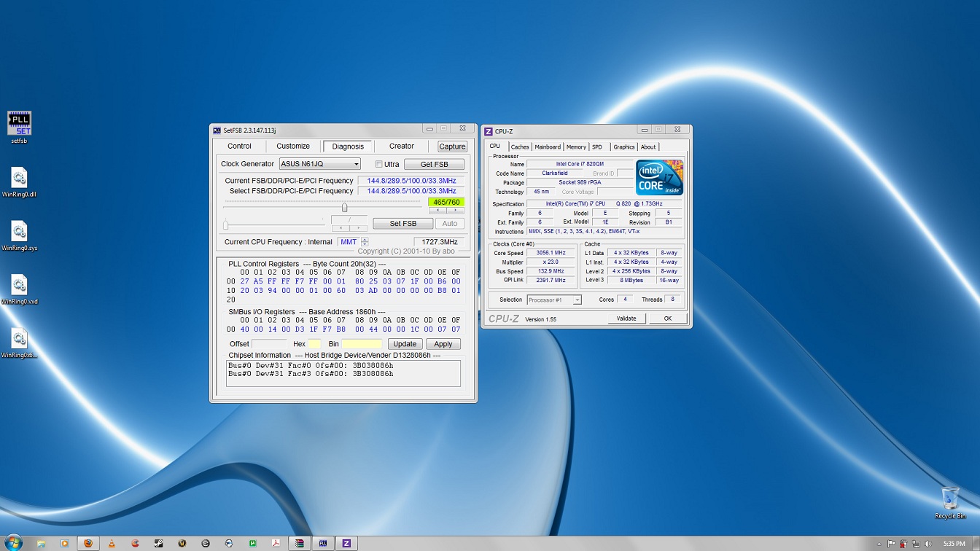Open the SPD tab in CPU-Z
The width and height of the screenshot is (980, 551).
point(597,147)
